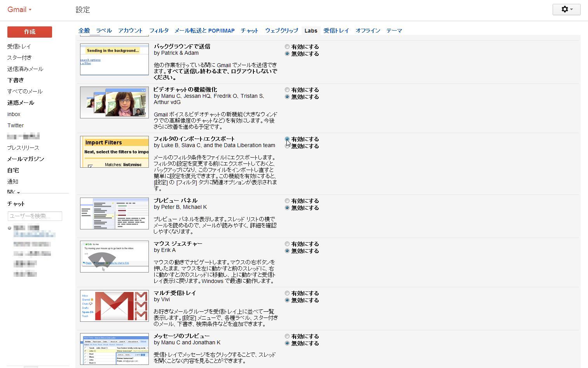The width and height of the screenshot is (588, 368).
Task: Disable ビデオチャットの機能強化 lab
Action: point(287,97)
